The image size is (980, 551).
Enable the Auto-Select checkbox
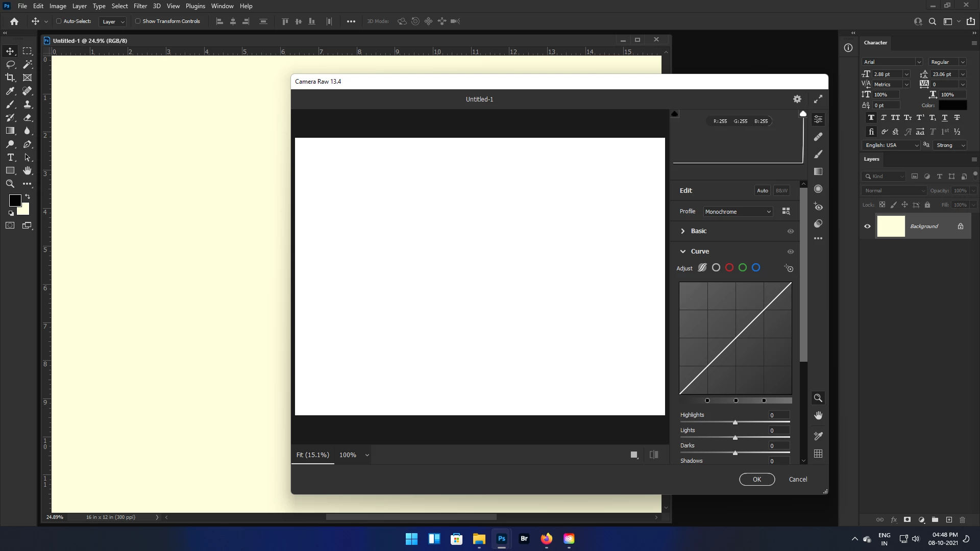click(59, 21)
